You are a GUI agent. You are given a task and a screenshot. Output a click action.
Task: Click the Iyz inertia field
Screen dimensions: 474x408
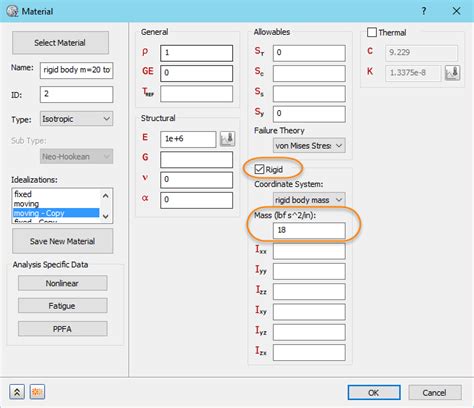309,332
